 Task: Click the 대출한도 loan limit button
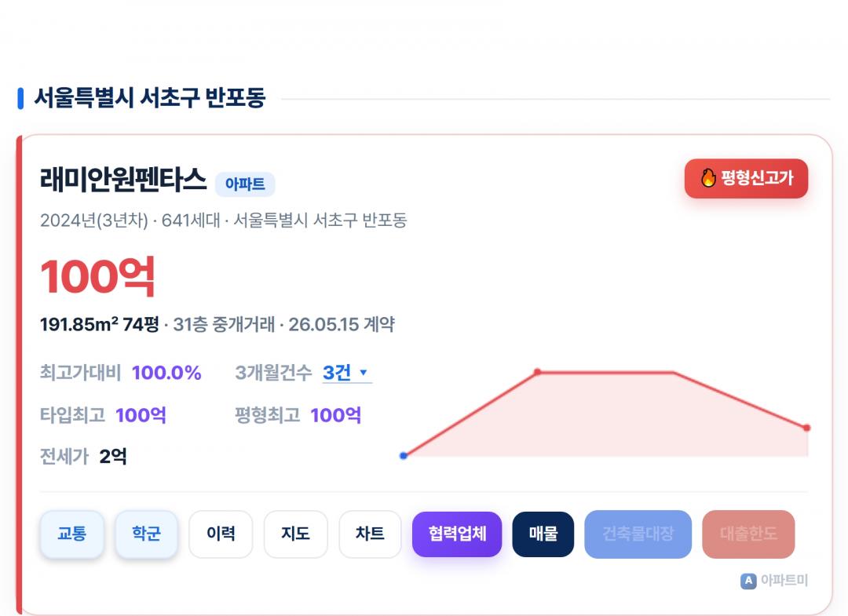point(748,534)
